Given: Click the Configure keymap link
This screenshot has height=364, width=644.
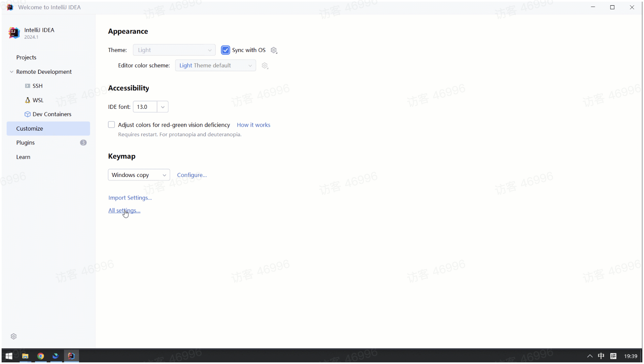Looking at the screenshot, I should click(x=192, y=175).
